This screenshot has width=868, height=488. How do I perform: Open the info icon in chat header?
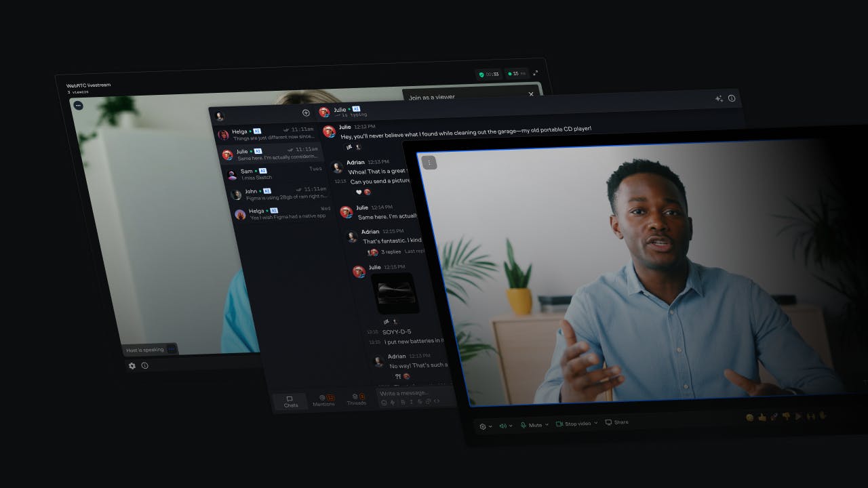(732, 98)
